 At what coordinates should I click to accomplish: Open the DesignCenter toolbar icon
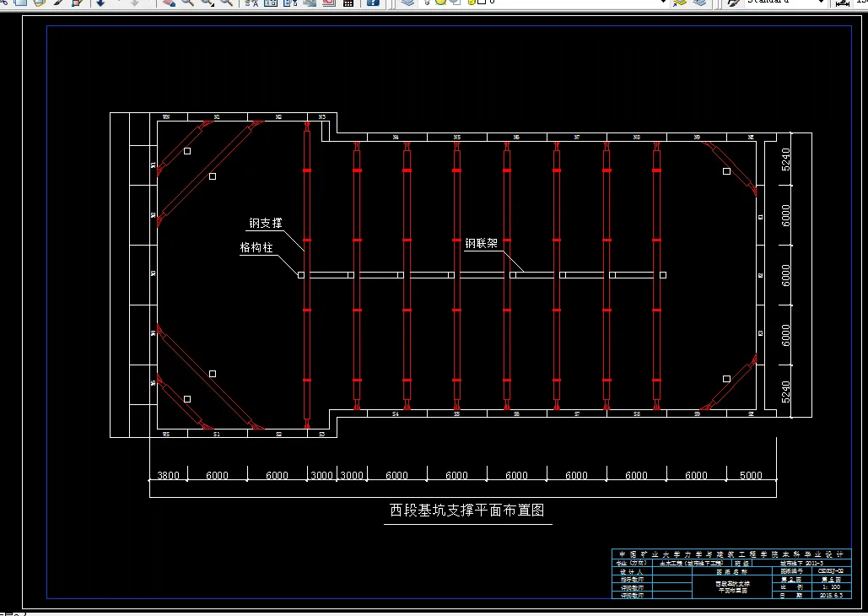(x=271, y=3)
